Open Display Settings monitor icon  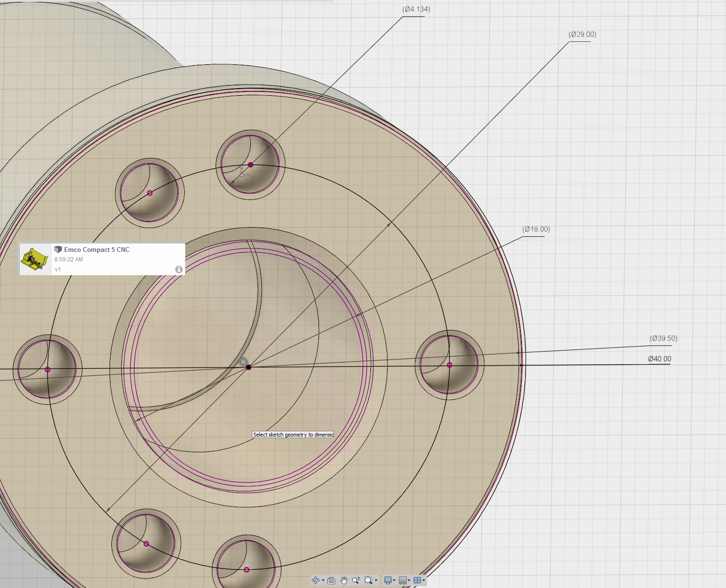pos(388,580)
